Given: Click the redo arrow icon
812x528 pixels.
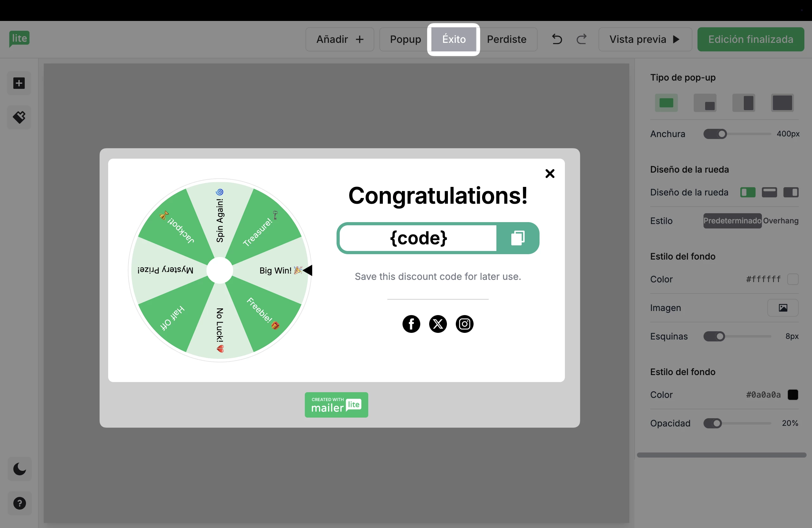Looking at the screenshot, I should [582, 39].
